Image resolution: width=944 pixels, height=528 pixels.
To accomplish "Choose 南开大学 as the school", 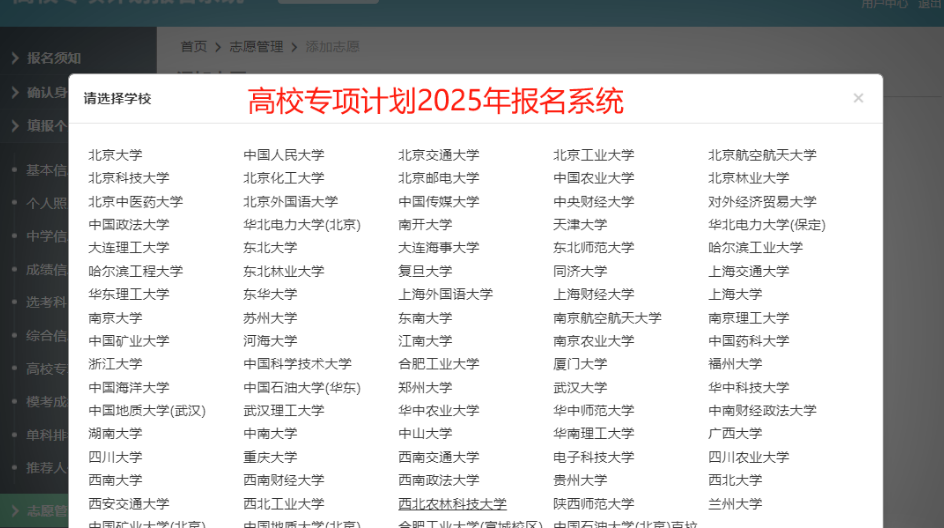I will pos(425,225).
